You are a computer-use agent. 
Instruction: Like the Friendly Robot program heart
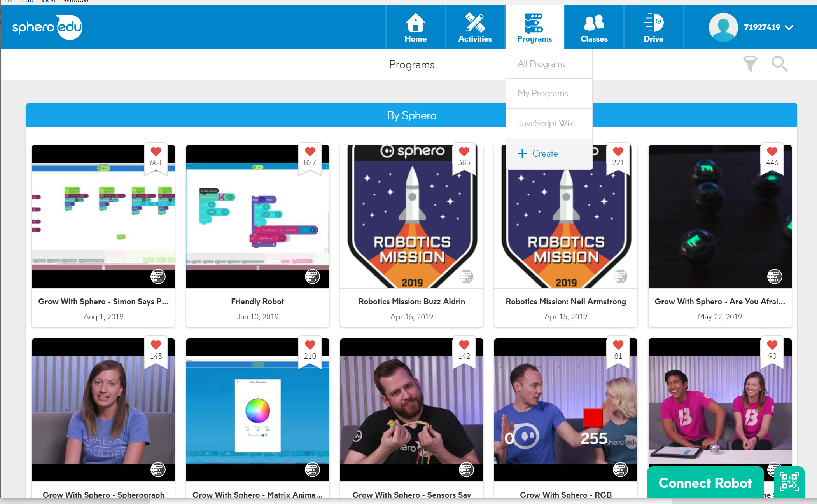(310, 152)
